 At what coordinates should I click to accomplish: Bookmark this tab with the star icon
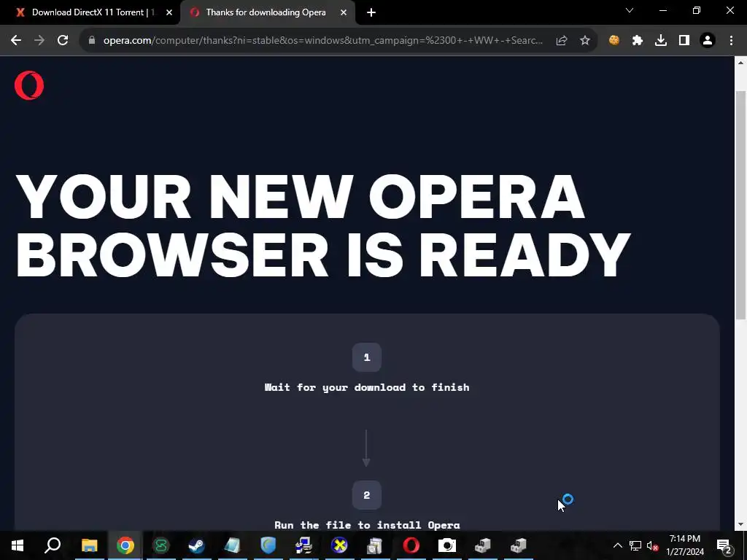[x=585, y=41]
